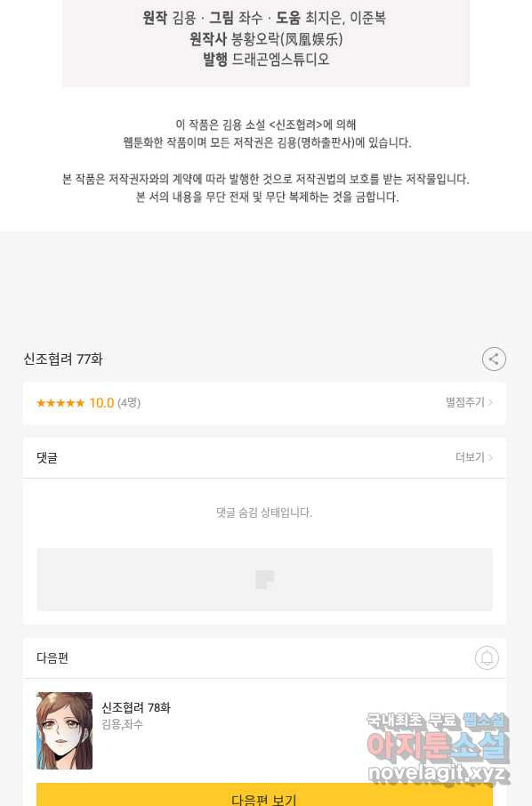Tap the share icon beside 신조협려 77화
The image size is (532, 806).
494,359
